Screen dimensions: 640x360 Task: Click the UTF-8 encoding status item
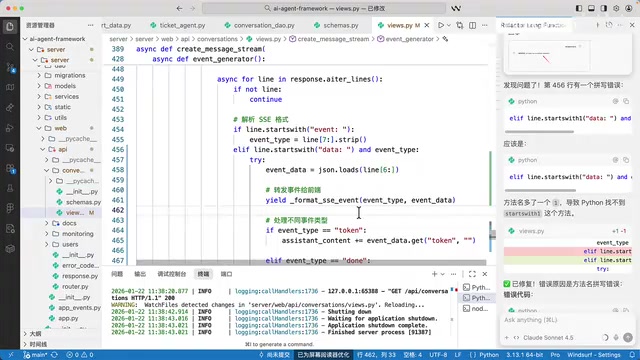(438, 355)
